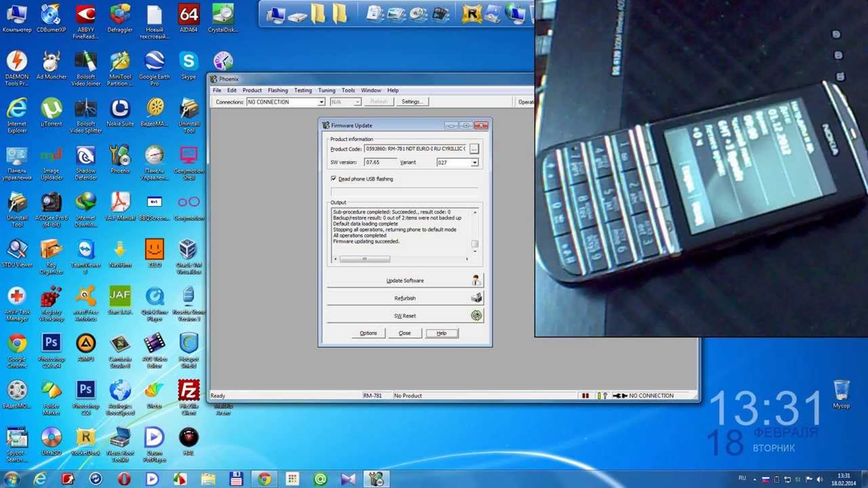Open the Tuning menu
This screenshot has height=488, width=868.
click(327, 90)
